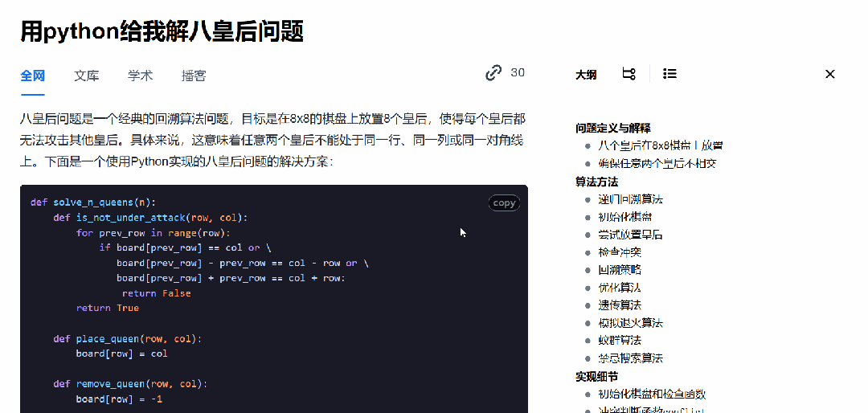
Task: Click code line def place_queen(row, col)
Action: tap(127, 338)
